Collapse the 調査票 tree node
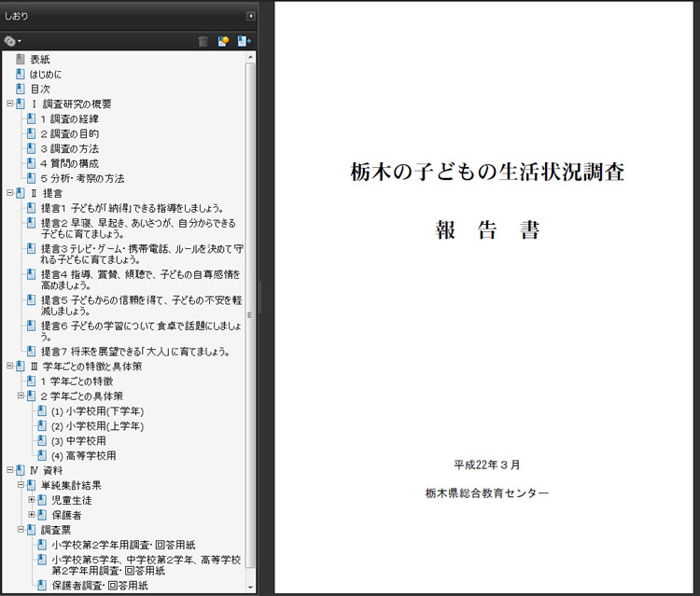 pyautogui.click(x=20, y=530)
